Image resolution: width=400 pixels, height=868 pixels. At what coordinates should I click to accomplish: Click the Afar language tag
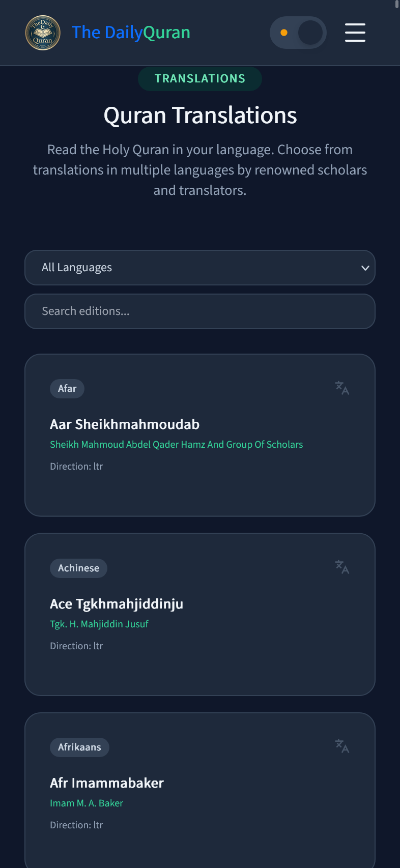pos(67,389)
